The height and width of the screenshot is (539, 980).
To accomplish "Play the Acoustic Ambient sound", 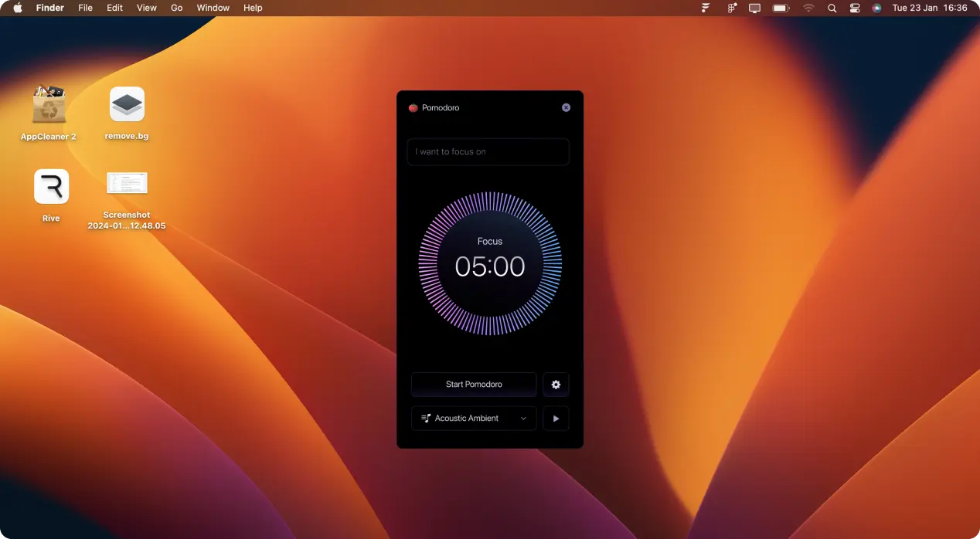I will [556, 419].
